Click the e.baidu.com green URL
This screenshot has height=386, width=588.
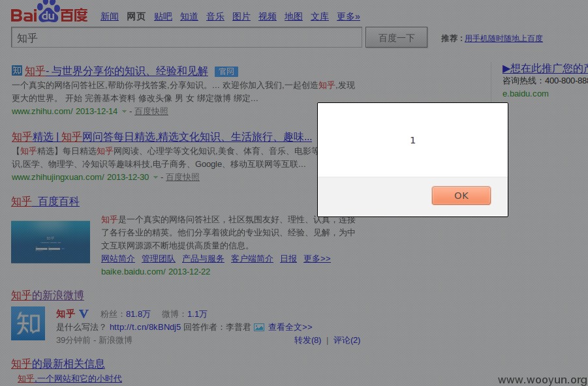coord(525,94)
